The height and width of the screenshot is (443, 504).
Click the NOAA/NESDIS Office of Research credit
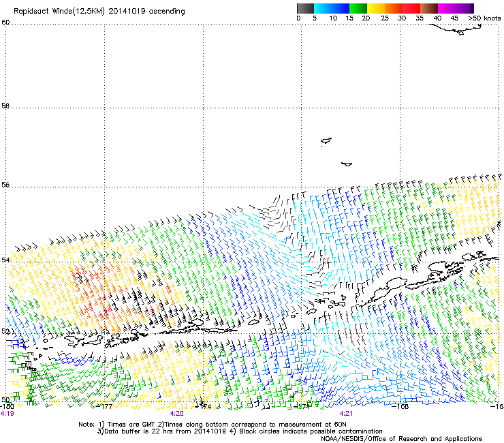pyautogui.click(x=401, y=439)
